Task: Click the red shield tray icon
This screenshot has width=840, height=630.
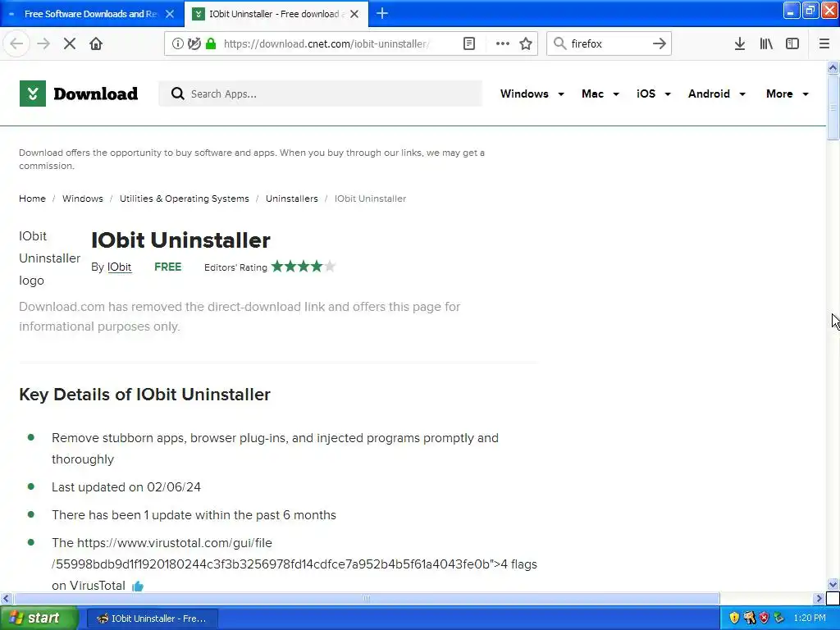Action: (764, 618)
